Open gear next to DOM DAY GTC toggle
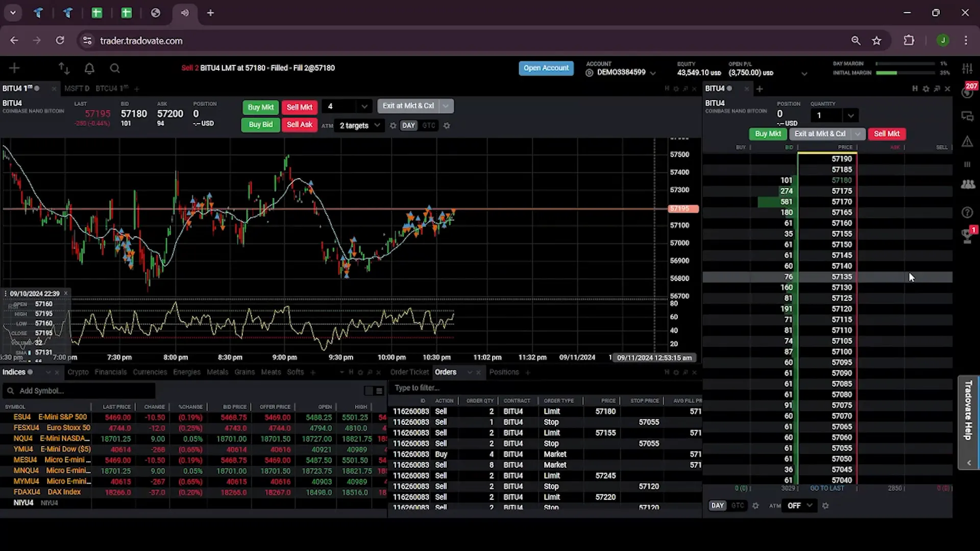This screenshot has width=980, height=551. tap(755, 506)
